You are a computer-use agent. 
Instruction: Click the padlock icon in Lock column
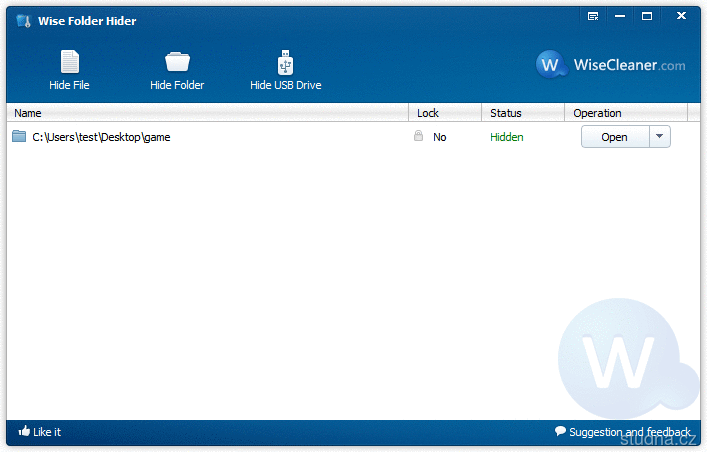pyautogui.click(x=418, y=136)
